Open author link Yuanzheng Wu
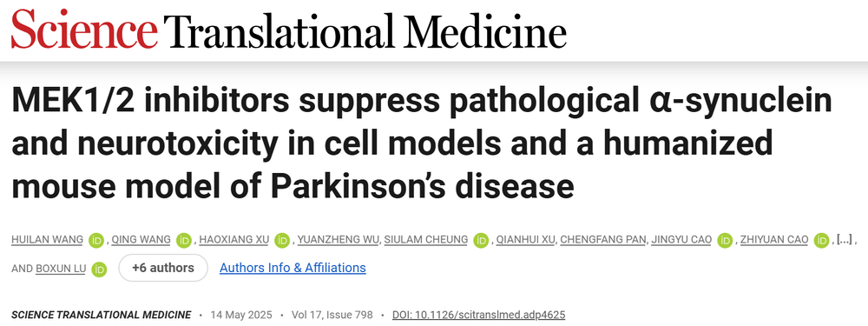 click(339, 240)
